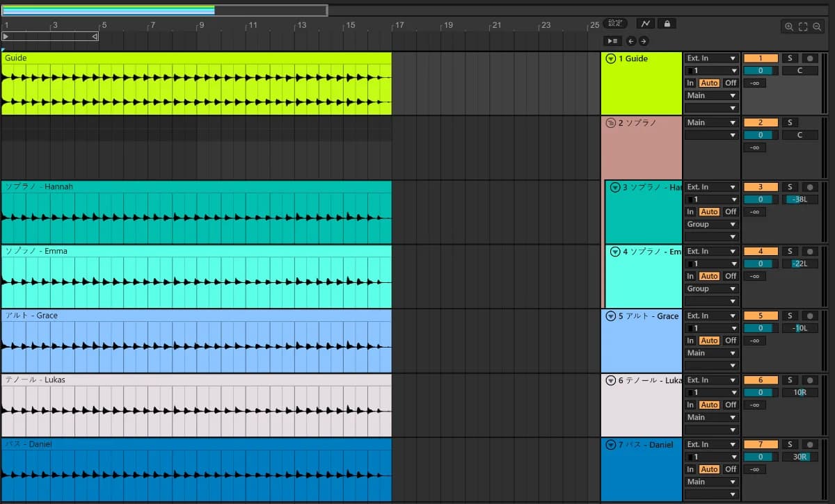Click the 設定 settings button
The image size is (835, 504).
[x=616, y=24]
